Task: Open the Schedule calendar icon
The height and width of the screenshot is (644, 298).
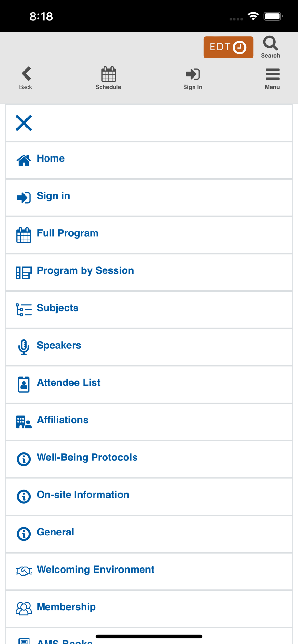Action: (108, 74)
